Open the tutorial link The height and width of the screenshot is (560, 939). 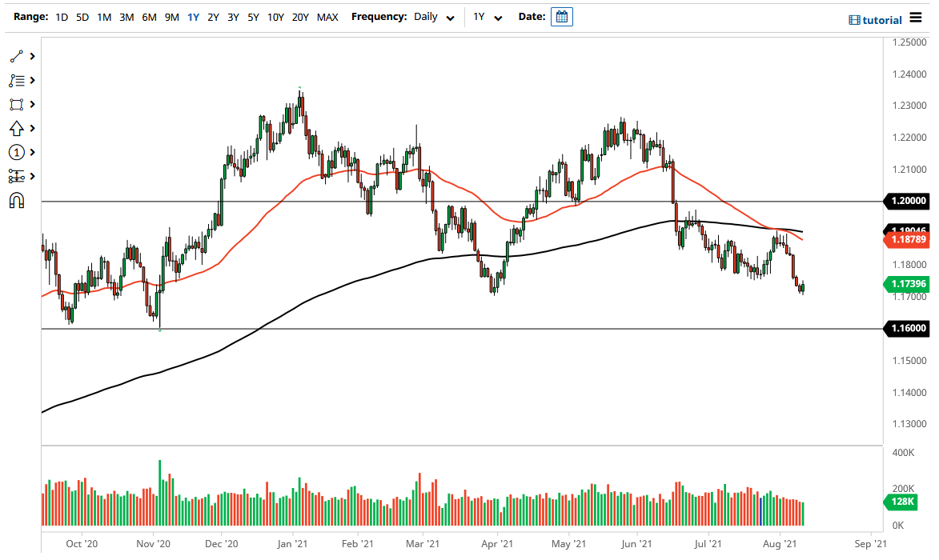coord(876,19)
